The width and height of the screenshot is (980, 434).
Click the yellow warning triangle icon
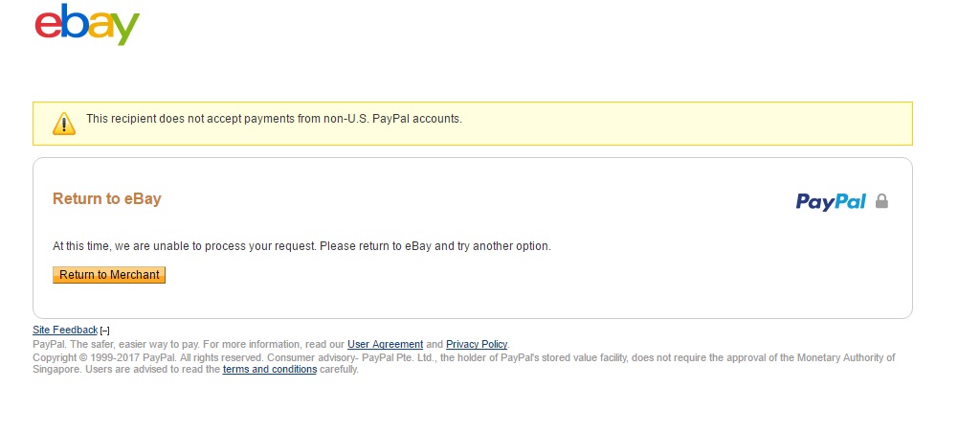point(63,123)
